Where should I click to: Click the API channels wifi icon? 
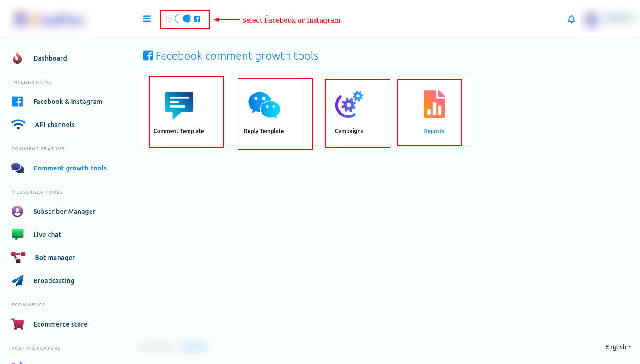point(18,125)
